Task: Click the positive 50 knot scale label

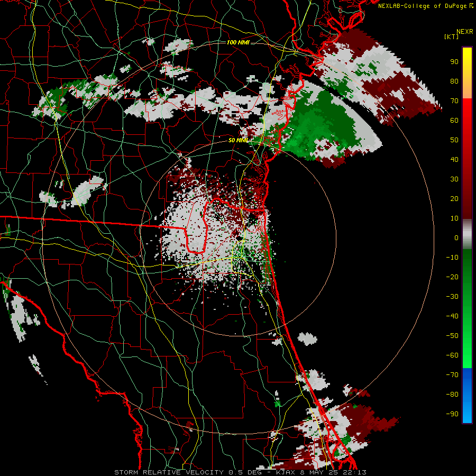Action: coord(454,140)
